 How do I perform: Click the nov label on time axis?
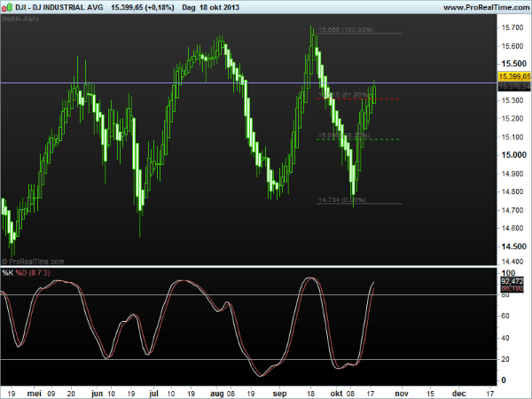coord(402,393)
